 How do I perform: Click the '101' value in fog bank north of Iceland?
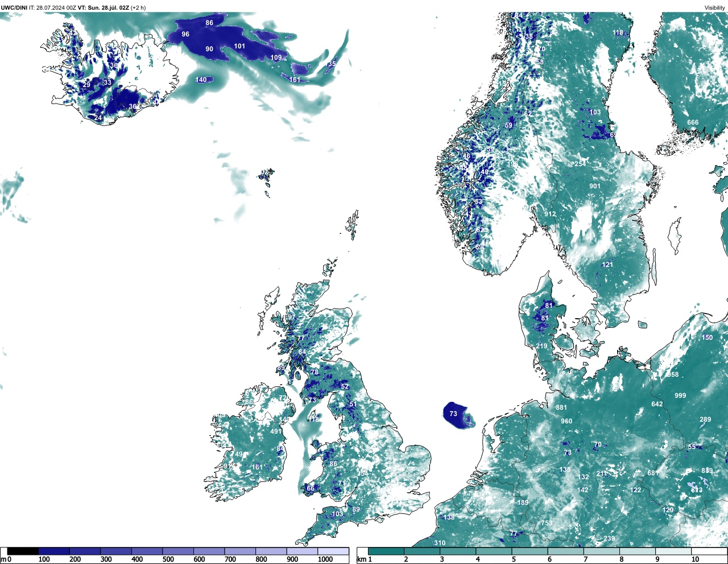click(x=239, y=46)
